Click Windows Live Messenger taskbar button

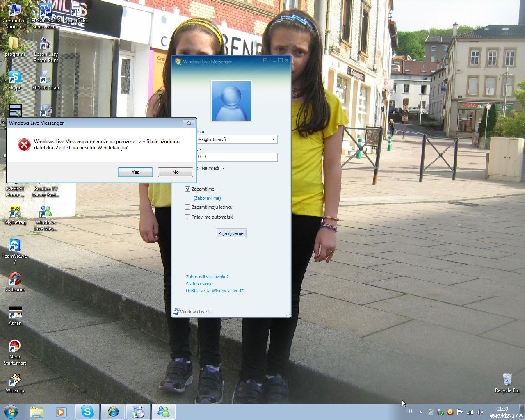[163, 411]
